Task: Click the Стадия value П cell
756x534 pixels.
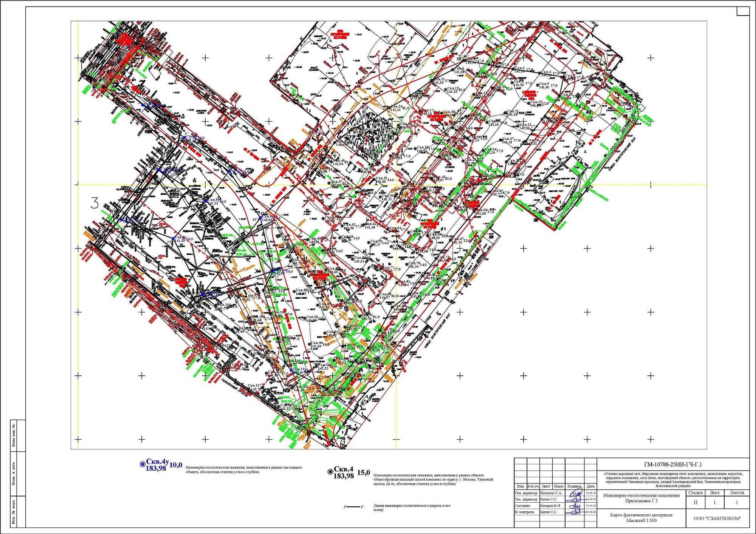Action: (x=696, y=502)
